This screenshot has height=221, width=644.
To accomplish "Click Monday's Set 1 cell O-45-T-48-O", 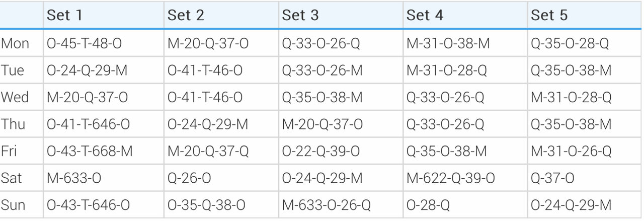I will pyautogui.click(x=85, y=44).
